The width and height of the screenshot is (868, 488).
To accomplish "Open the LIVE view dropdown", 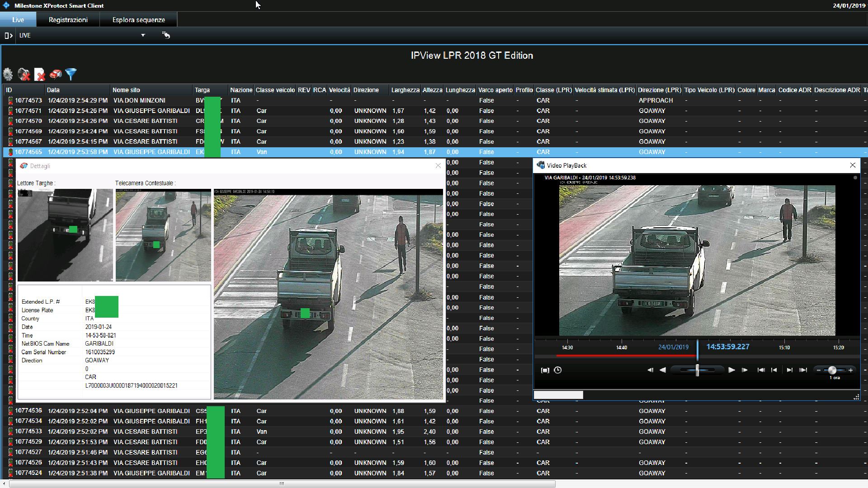I will [x=143, y=35].
